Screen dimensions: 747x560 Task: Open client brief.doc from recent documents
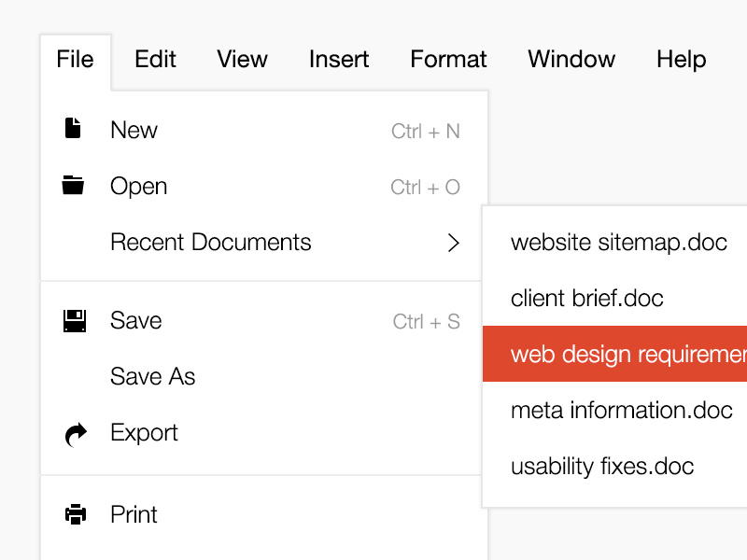tap(586, 299)
